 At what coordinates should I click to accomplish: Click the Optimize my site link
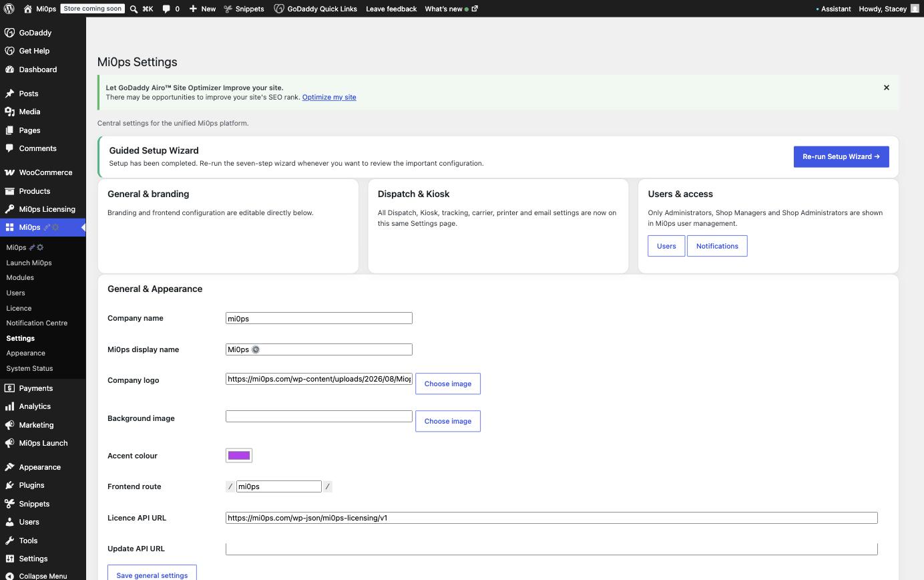pyautogui.click(x=329, y=97)
